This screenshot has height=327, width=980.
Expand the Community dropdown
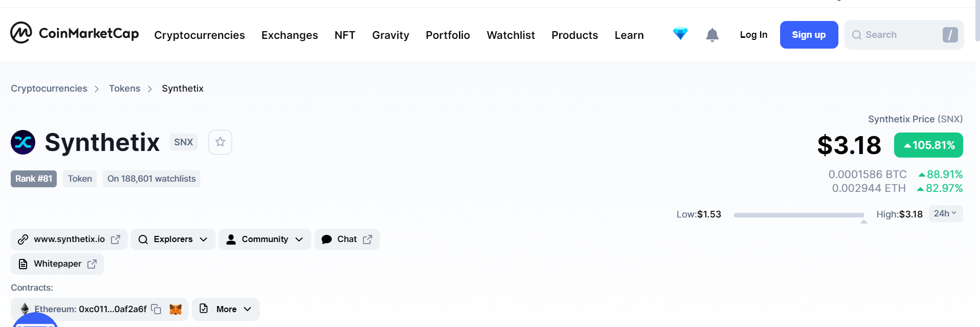264,239
